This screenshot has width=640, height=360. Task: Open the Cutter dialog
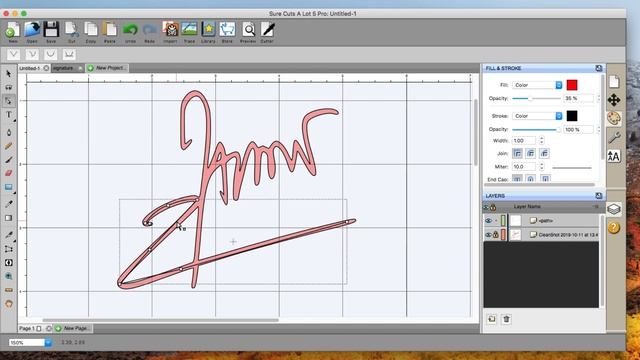[x=267, y=31]
